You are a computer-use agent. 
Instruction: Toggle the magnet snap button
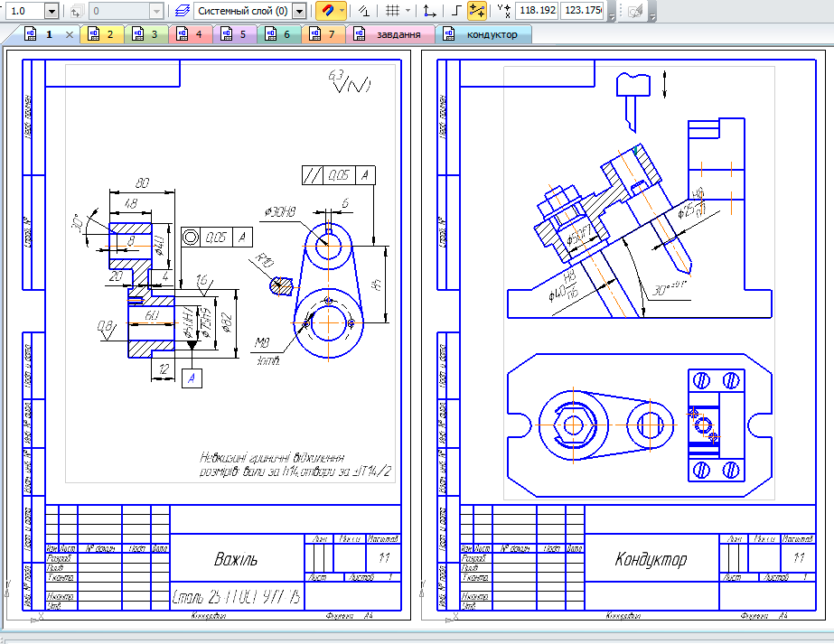pyautogui.click(x=327, y=11)
